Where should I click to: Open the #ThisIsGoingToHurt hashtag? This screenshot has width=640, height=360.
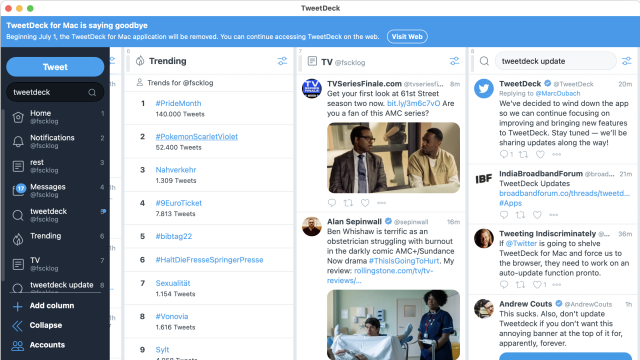tap(404, 261)
